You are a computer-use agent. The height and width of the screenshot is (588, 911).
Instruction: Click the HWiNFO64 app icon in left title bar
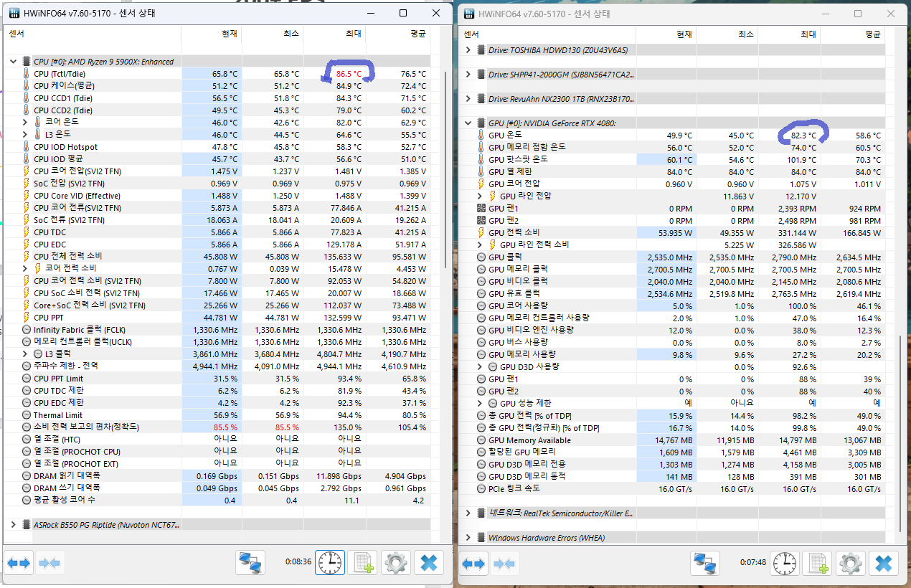click(x=14, y=14)
